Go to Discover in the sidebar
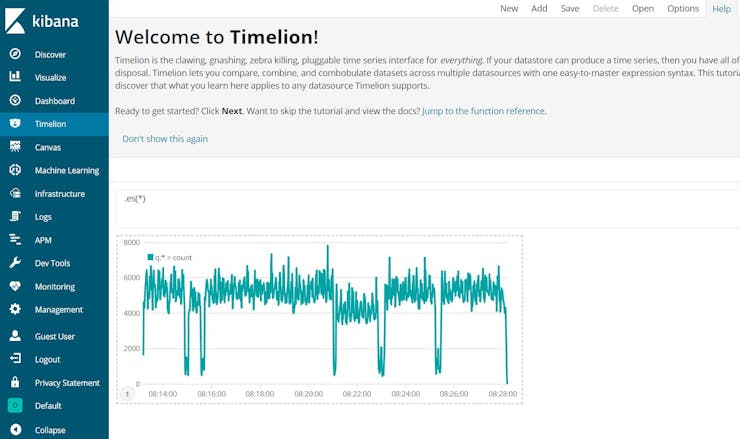740x439 pixels. (50, 55)
